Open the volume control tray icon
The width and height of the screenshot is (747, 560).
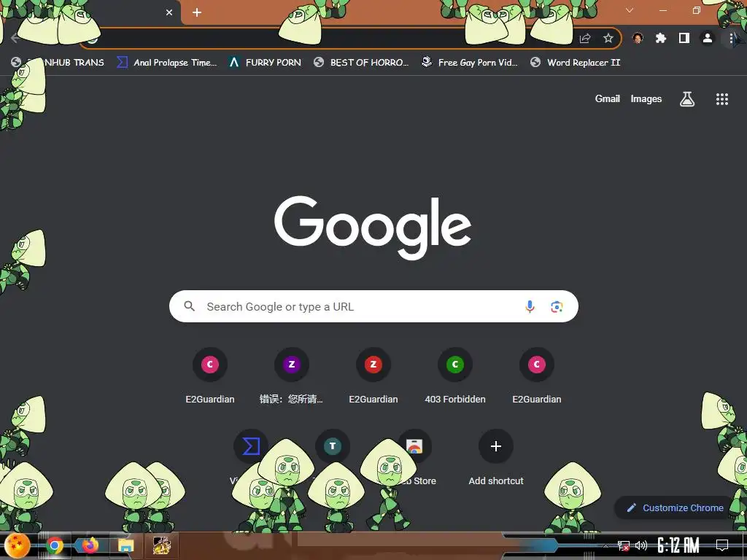(641, 545)
